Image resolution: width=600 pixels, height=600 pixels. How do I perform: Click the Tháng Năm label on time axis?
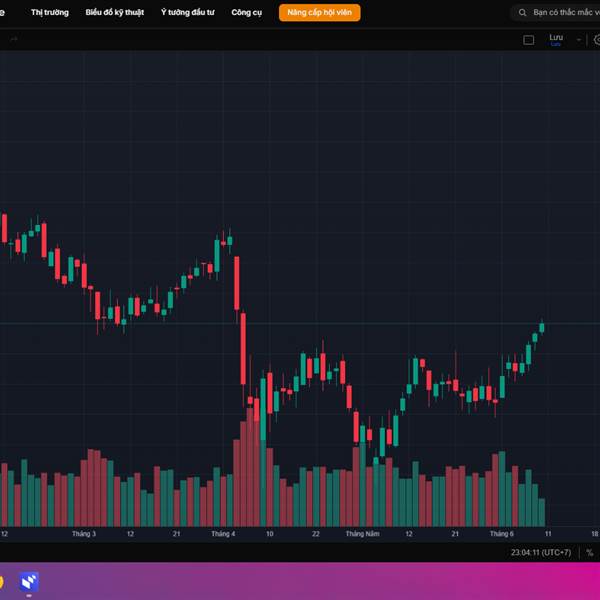pos(362,533)
